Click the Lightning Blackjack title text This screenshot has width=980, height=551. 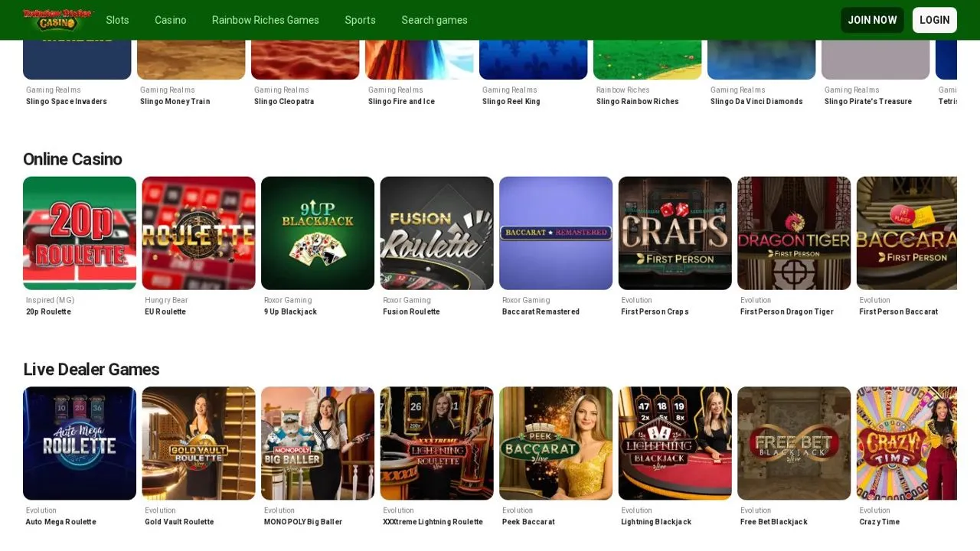click(656, 522)
